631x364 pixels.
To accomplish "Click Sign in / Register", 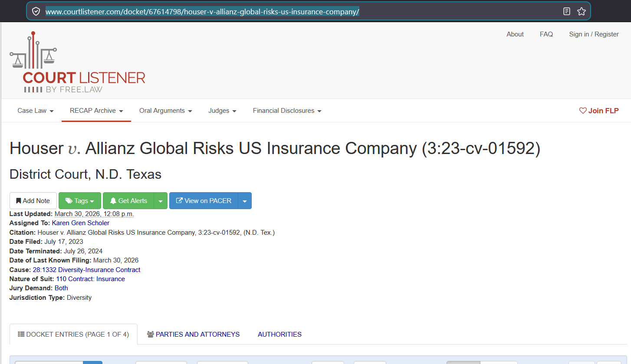I will point(594,34).
